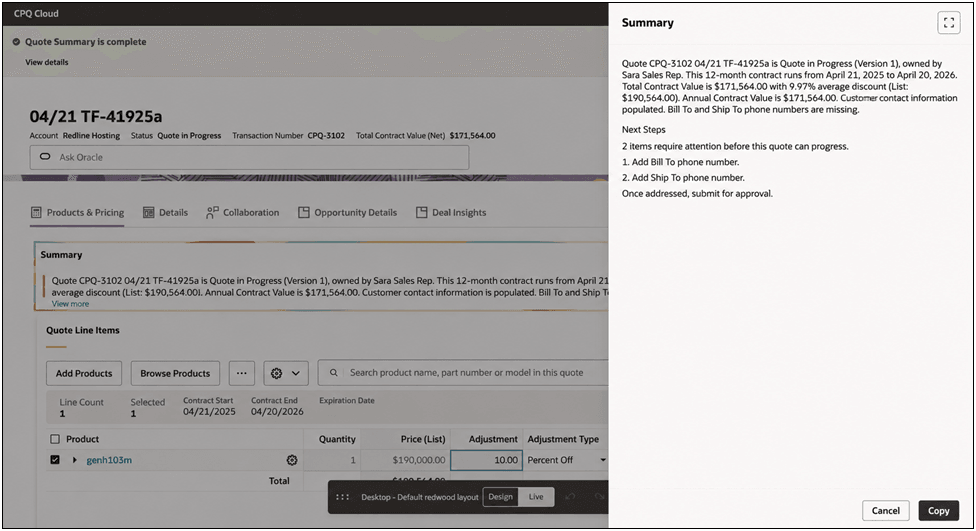This screenshot has height=531, width=976.
Task: Switch to the Deal Insights tab
Action: pos(450,213)
